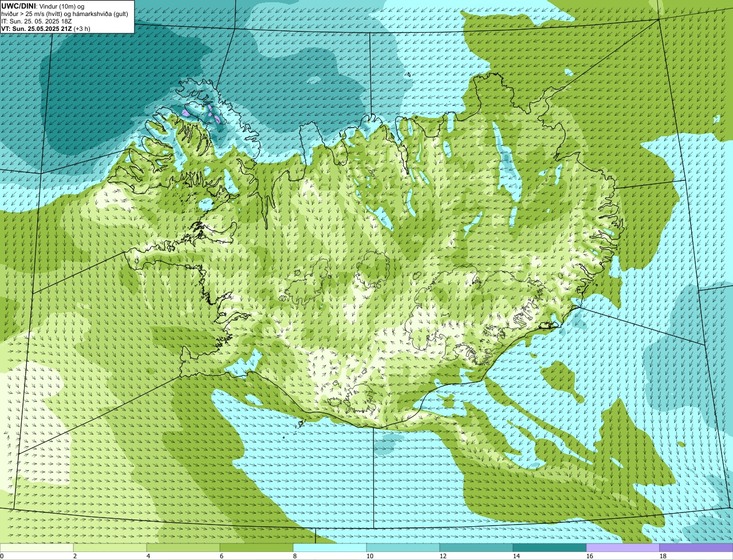Click the init time 'IT: Sun. 25. 05. 2025 18Z'

click(x=37, y=21)
